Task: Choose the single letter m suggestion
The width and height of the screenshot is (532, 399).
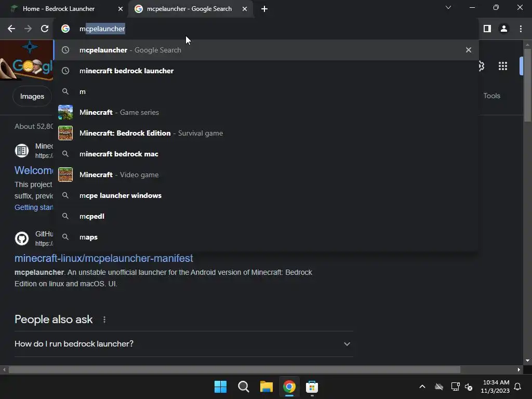Action: pyautogui.click(x=265, y=91)
